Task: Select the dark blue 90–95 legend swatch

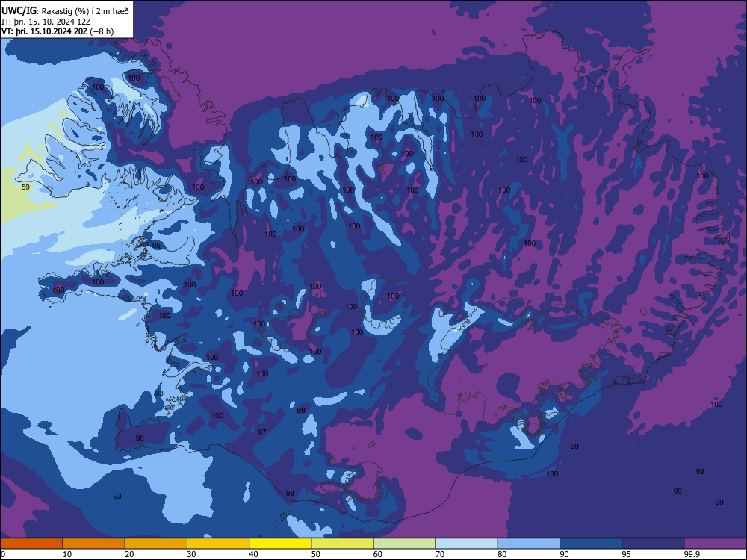Action: (x=591, y=544)
